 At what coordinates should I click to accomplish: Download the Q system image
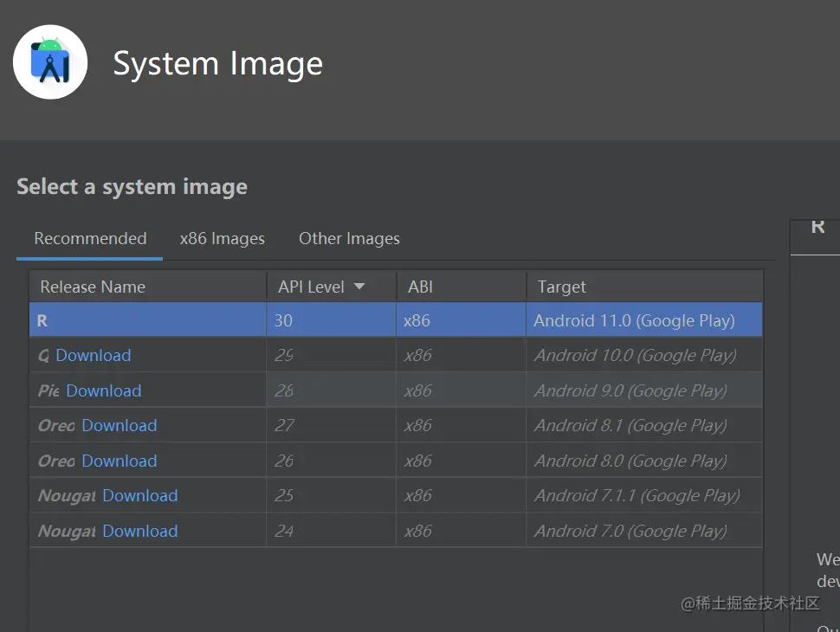94,356
